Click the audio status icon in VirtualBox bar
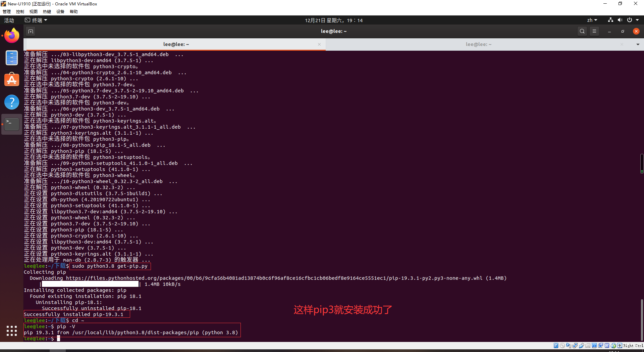Image resolution: width=644 pixels, height=352 pixels. point(569,345)
